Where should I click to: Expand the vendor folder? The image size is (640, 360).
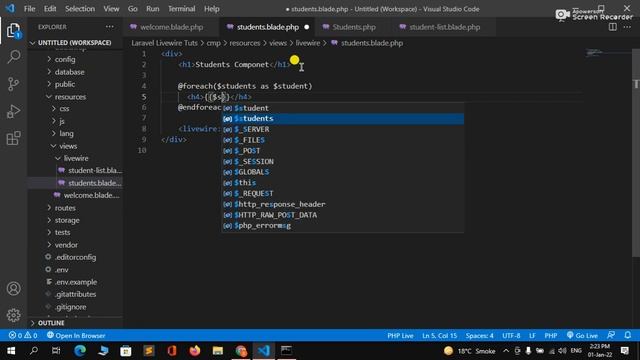tap(66, 245)
